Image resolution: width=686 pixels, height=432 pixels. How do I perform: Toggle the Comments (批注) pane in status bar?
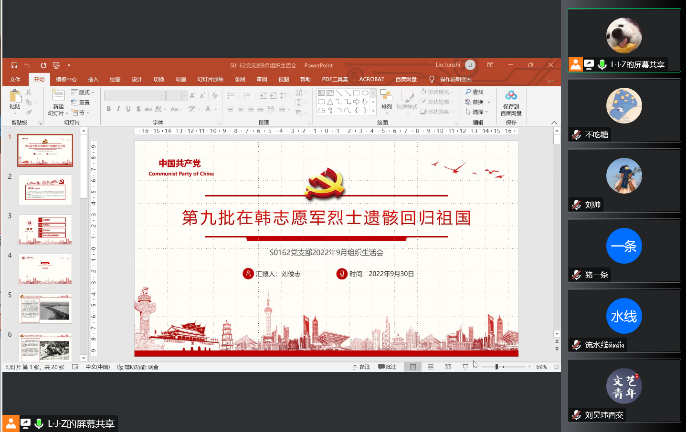[x=390, y=367]
